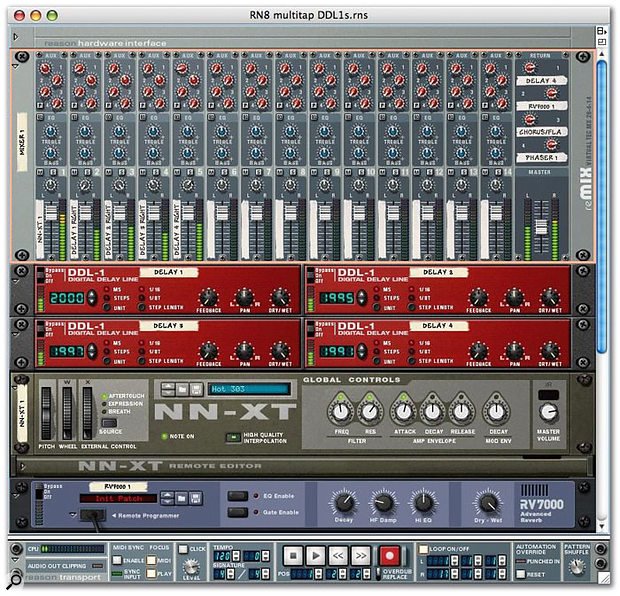Select the Delay 1 Unit MS/Steps switch

tap(107, 307)
